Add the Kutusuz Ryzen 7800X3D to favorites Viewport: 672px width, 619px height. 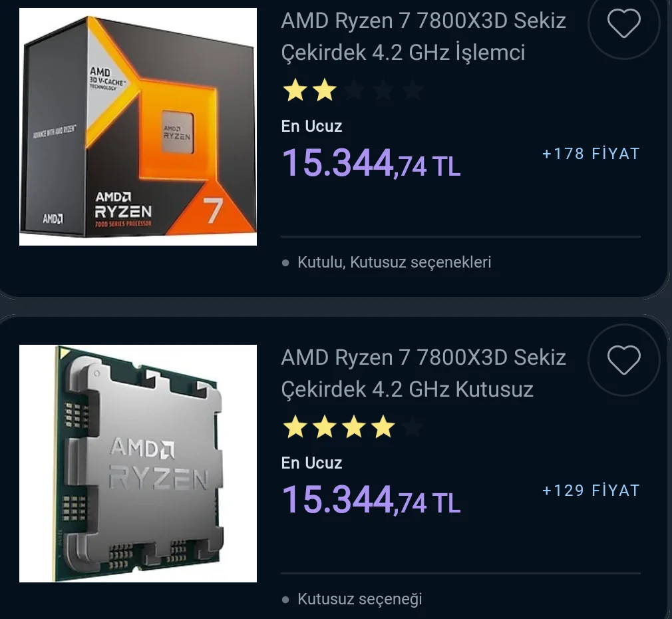click(x=623, y=361)
